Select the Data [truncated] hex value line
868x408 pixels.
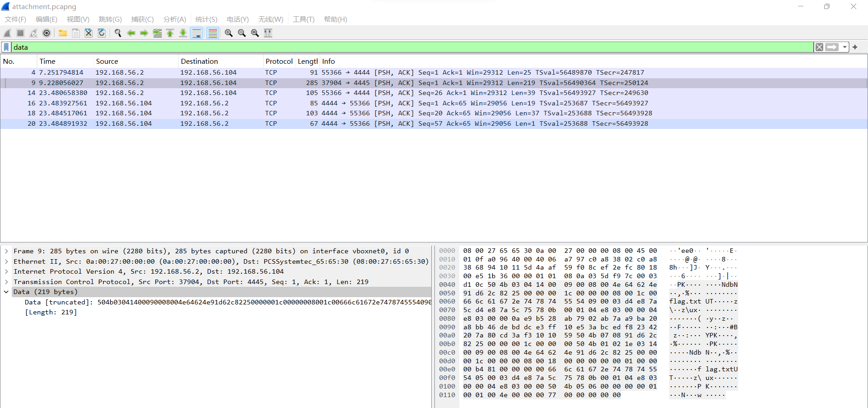(x=228, y=302)
